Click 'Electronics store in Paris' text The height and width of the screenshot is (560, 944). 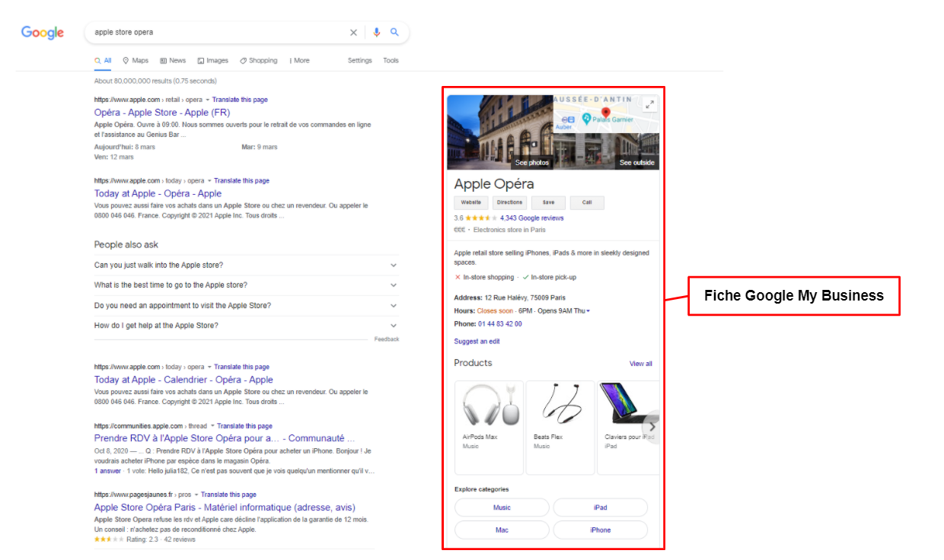[509, 230]
